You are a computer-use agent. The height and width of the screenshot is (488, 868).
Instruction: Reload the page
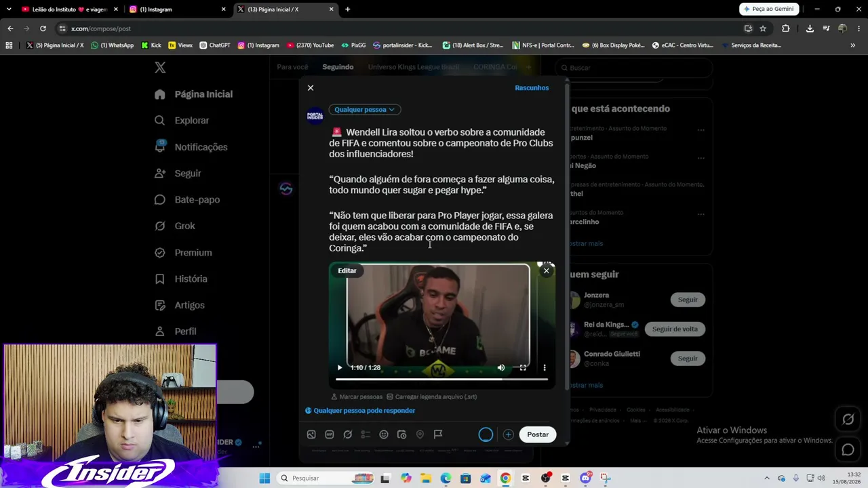pos(43,28)
